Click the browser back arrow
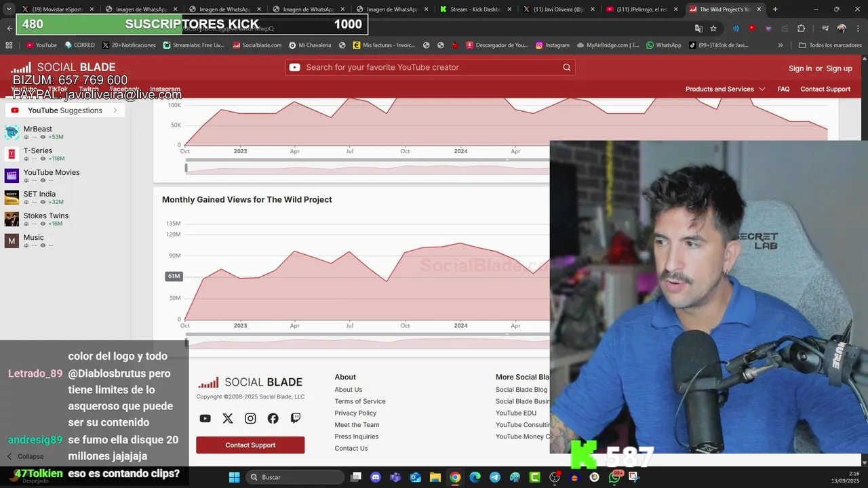The height and width of the screenshot is (488, 868). click(x=9, y=28)
